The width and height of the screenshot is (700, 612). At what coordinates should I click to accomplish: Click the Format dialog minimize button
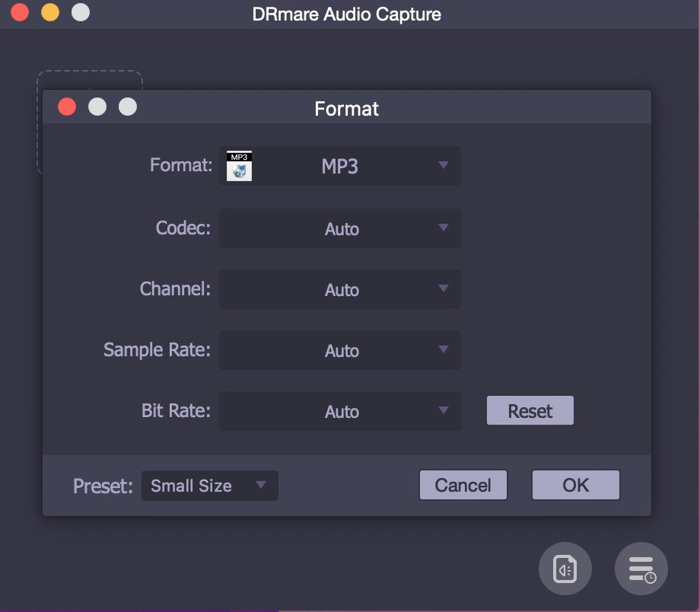[97, 107]
